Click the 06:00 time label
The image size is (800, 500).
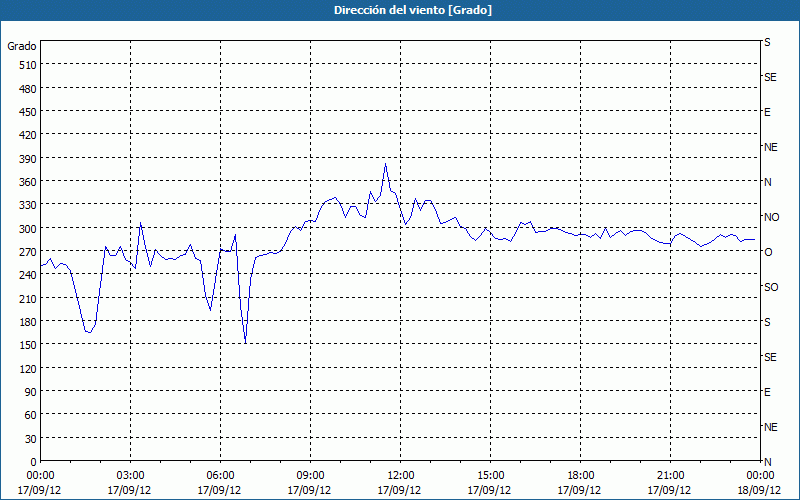[x=220, y=476]
